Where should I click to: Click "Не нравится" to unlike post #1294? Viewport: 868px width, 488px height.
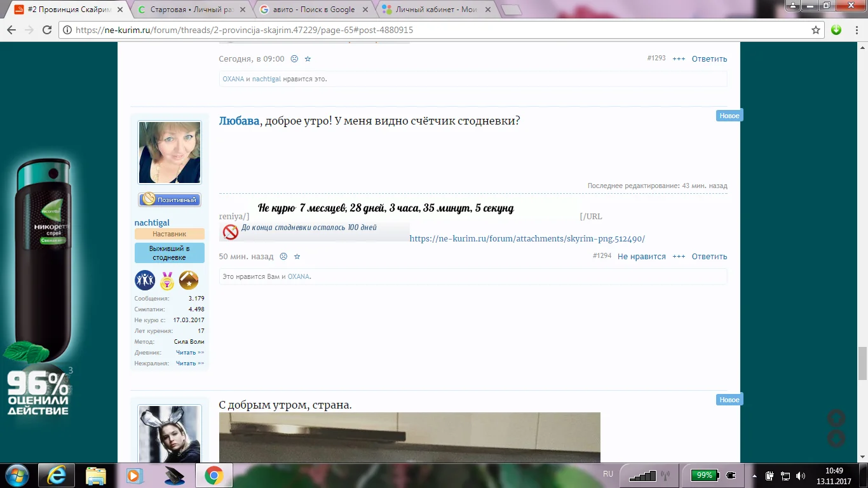pos(641,257)
